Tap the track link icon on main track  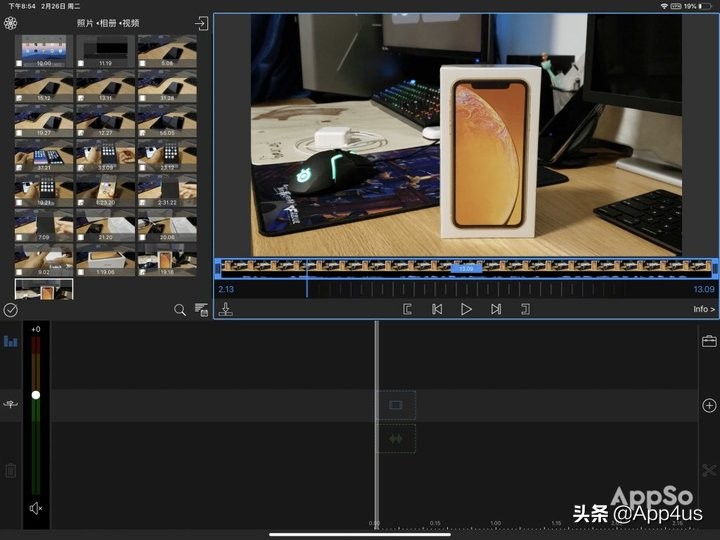11,404
